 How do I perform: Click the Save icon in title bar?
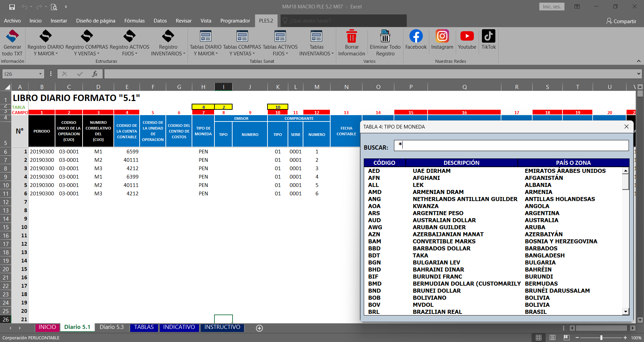point(12,7)
